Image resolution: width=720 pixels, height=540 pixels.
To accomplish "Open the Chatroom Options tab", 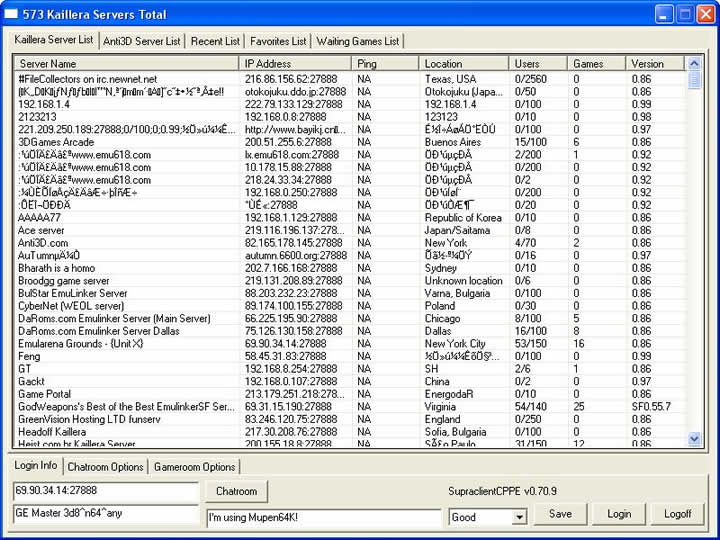I will click(x=105, y=467).
